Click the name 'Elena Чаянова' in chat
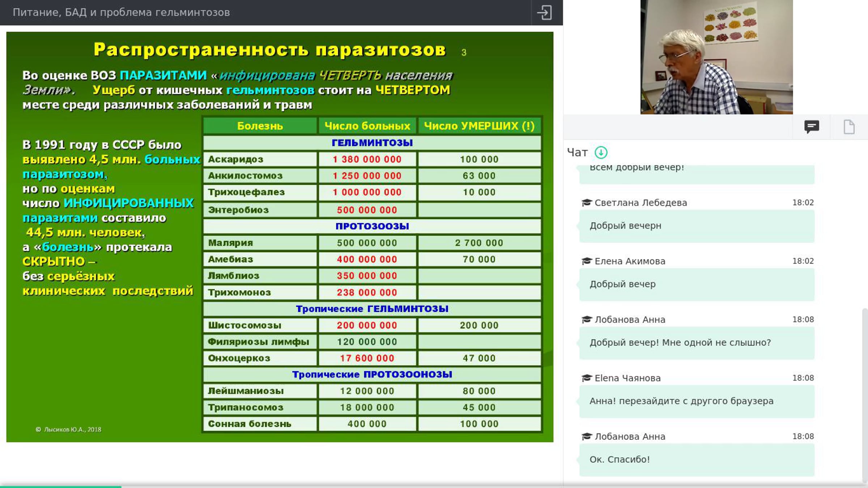 point(627,378)
